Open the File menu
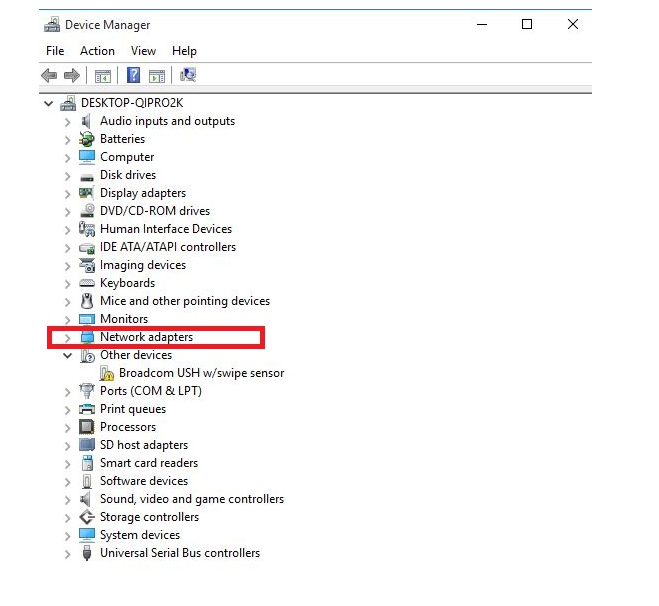 (x=55, y=51)
